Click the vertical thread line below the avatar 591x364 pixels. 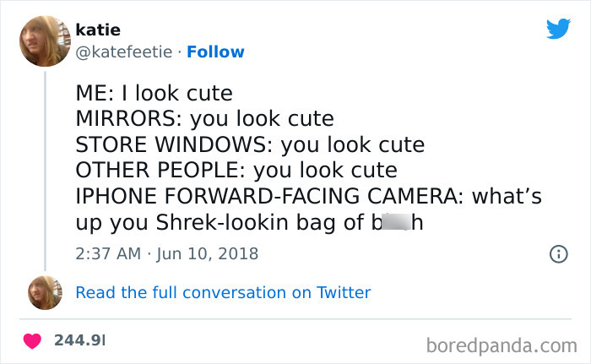point(46,169)
